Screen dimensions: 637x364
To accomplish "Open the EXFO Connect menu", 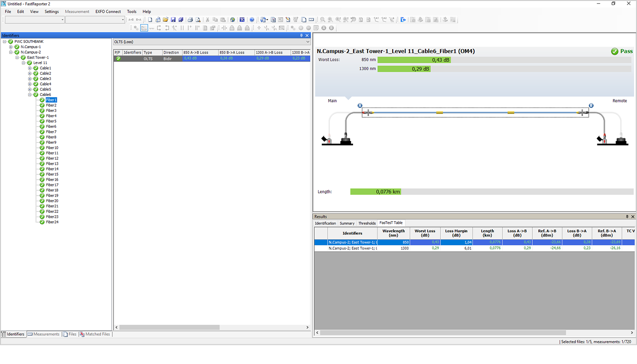I will pos(108,11).
